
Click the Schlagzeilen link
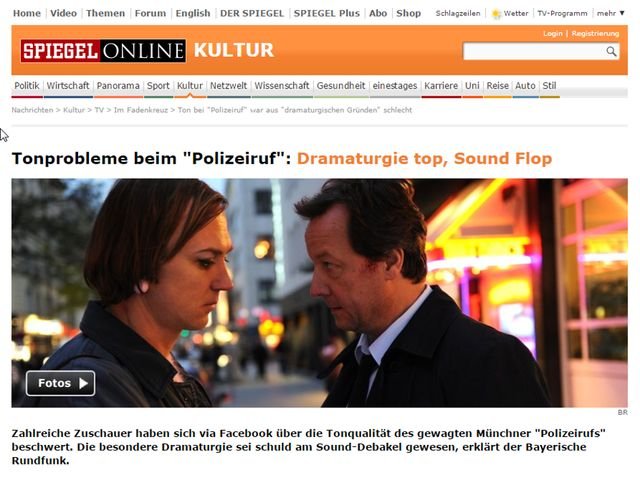tap(458, 13)
